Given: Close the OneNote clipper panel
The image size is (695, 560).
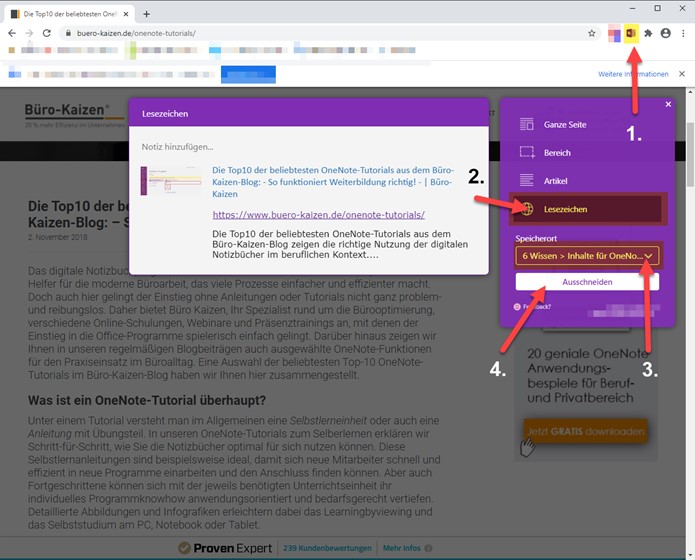Looking at the screenshot, I should 668,104.
